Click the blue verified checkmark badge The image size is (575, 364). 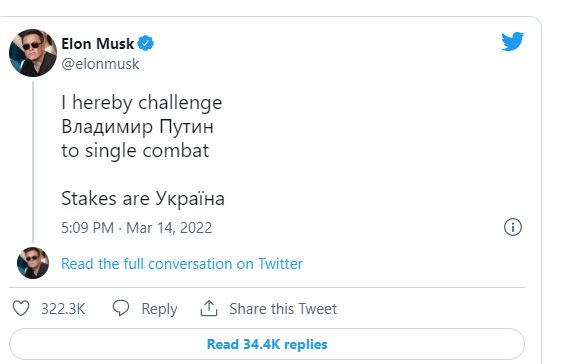pyautogui.click(x=146, y=43)
